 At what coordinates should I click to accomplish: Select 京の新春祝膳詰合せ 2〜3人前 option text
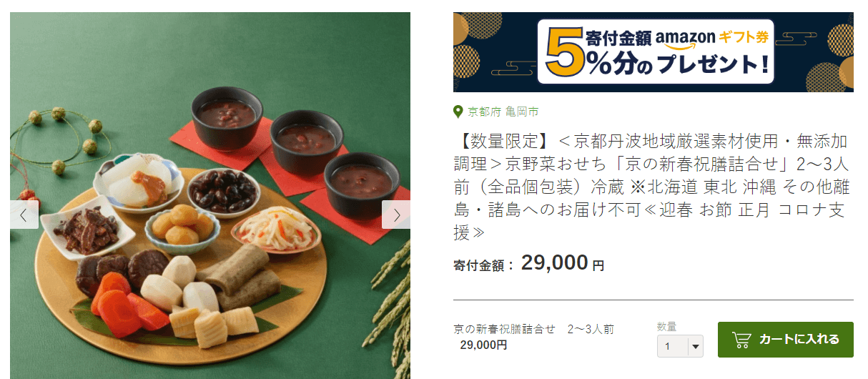[x=533, y=330]
